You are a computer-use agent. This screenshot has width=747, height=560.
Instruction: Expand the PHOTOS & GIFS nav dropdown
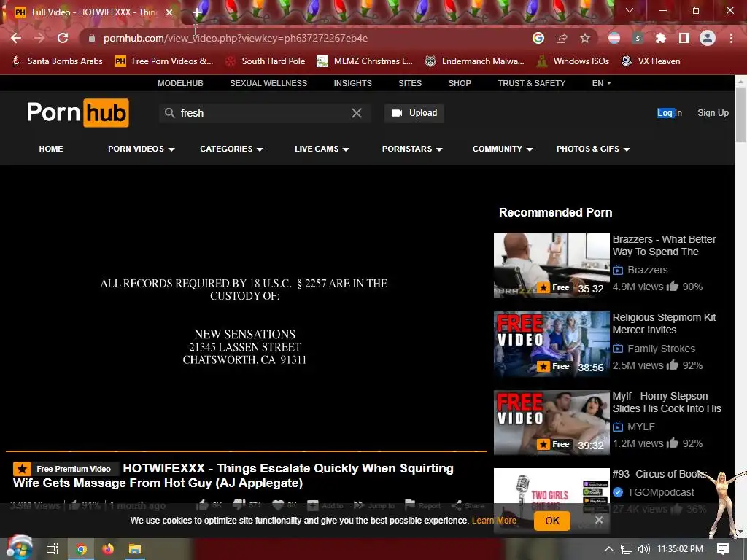[593, 149]
